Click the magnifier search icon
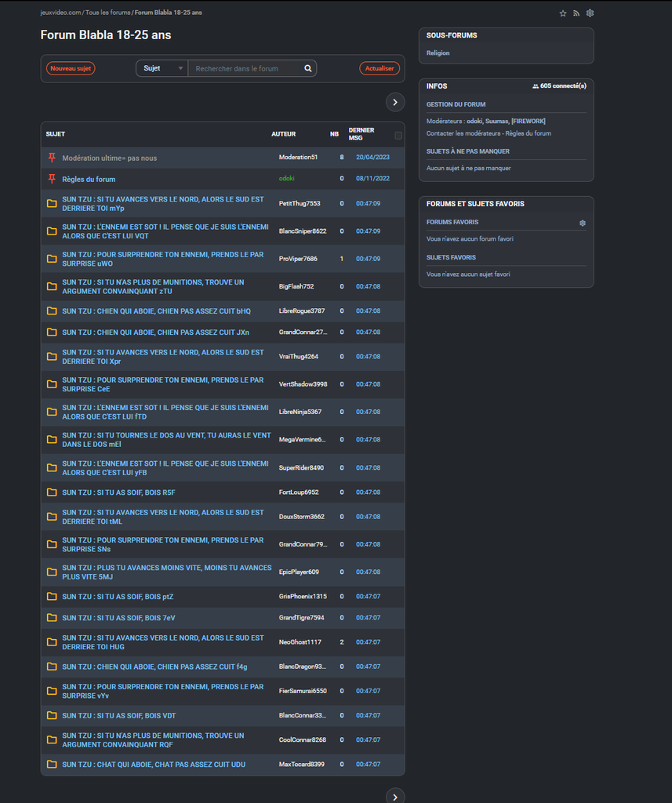The image size is (672, 803). tap(308, 68)
